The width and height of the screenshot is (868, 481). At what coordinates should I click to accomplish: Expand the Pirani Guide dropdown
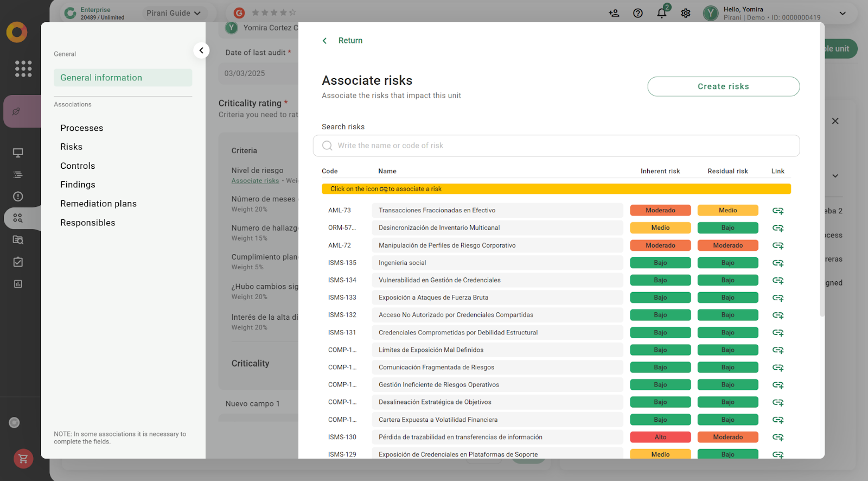click(173, 13)
